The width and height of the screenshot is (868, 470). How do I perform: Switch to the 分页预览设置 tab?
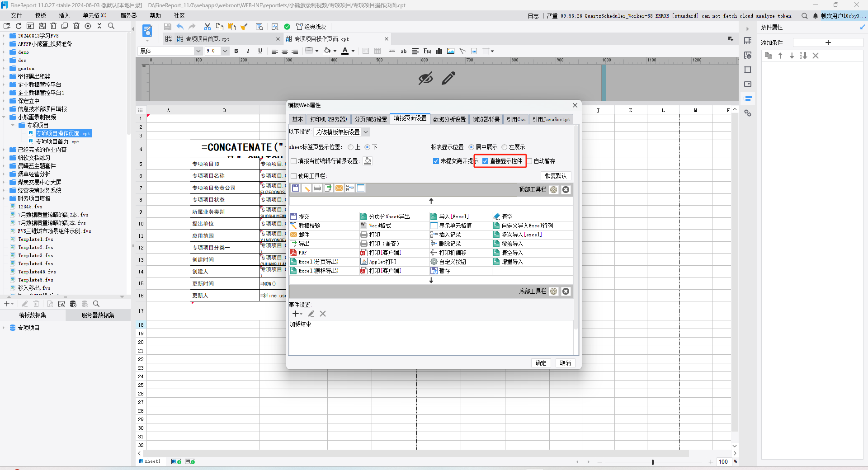tap(371, 119)
